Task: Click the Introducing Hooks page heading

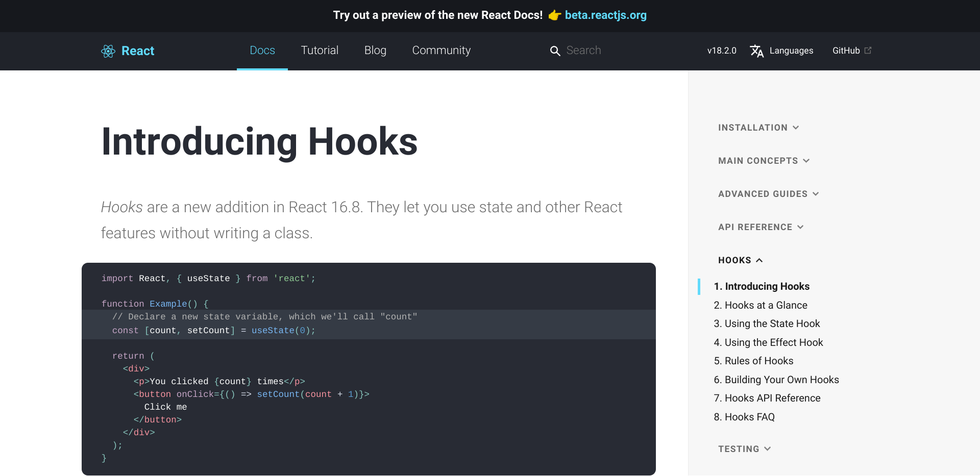Action: [x=259, y=141]
